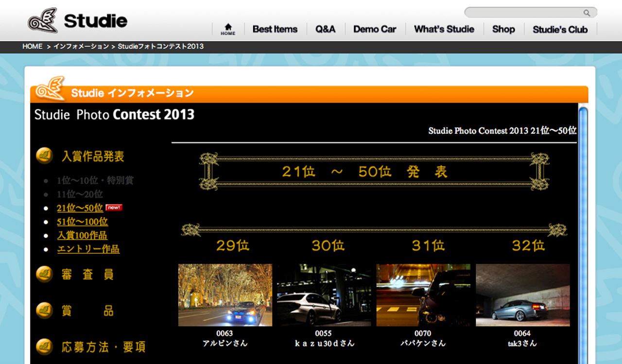Select 審査員 section heading
Image resolution: width=622 pixels, height=364 pixels.
[87, 275]
